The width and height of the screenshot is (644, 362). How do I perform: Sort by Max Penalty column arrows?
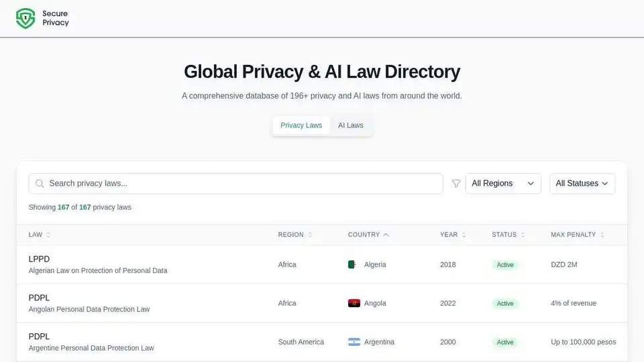point(602,235)
